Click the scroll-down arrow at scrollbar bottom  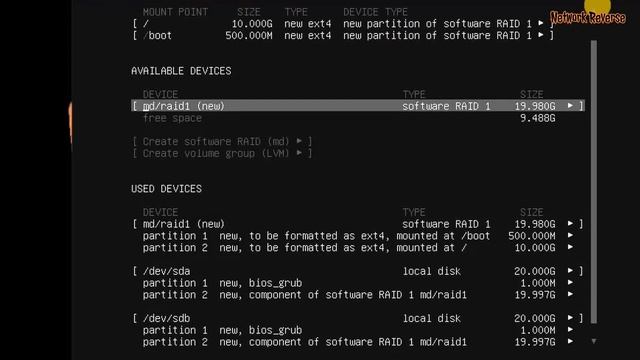pyautogui.click(x=594, y=341)
